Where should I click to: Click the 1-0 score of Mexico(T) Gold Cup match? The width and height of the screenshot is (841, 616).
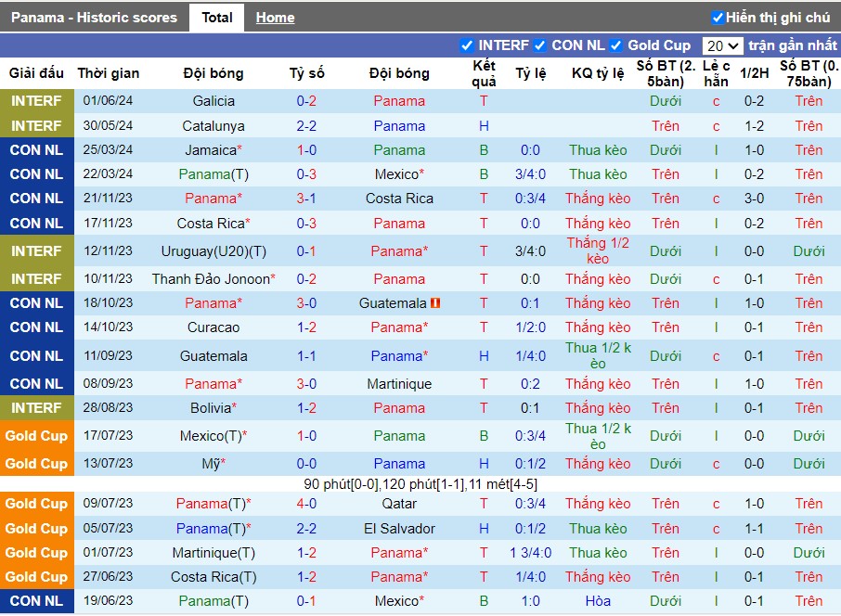(306, 436)
